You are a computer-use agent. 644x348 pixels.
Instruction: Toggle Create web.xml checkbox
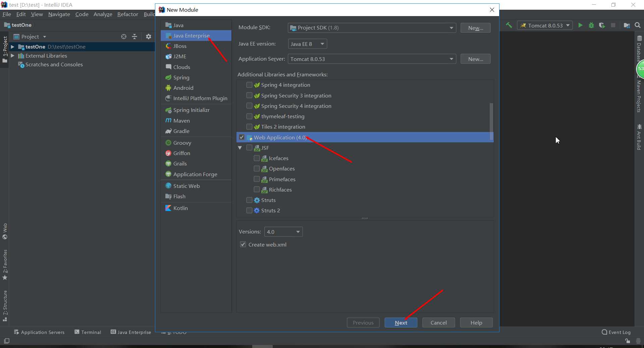(243, 245)
